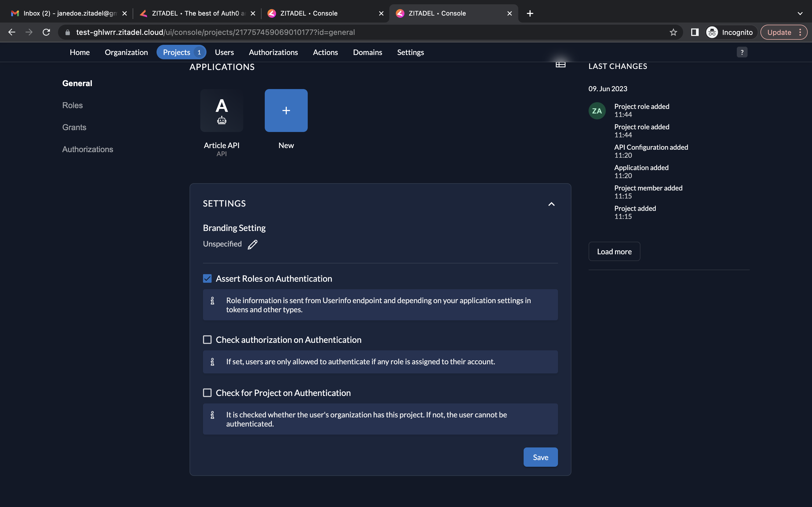Click the ZA user avatar
This screenshot has height=507, width=812.
(x=597, y=111)
